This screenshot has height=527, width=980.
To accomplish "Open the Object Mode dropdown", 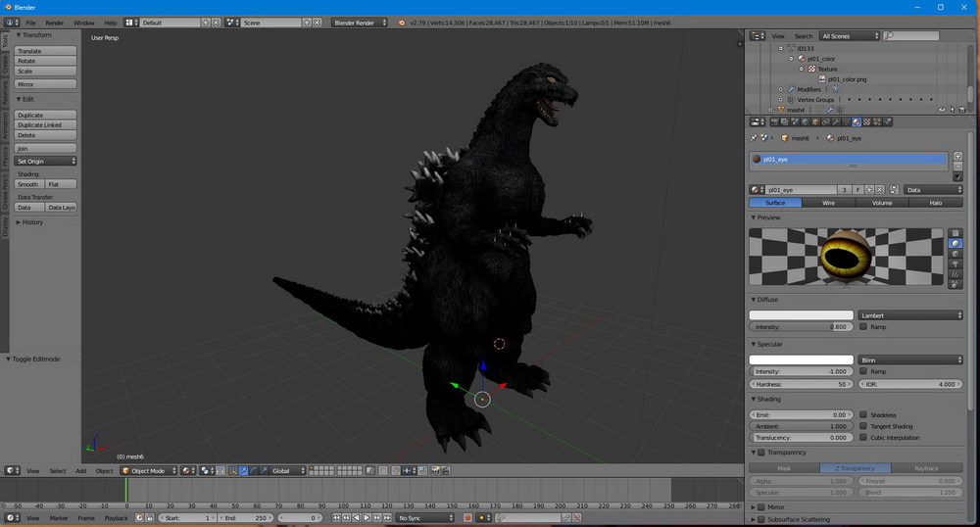I will point(149,471).
